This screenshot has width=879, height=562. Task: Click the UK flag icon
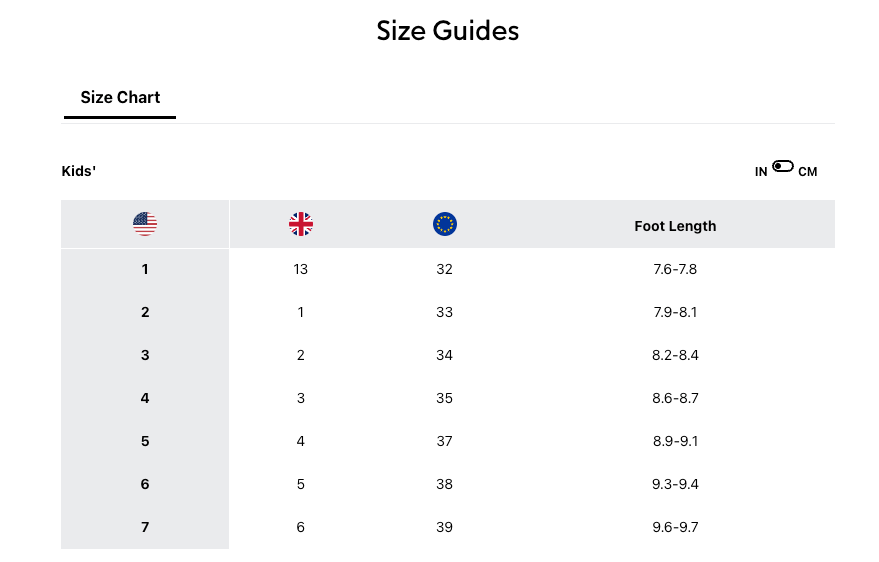coord(301,224)
